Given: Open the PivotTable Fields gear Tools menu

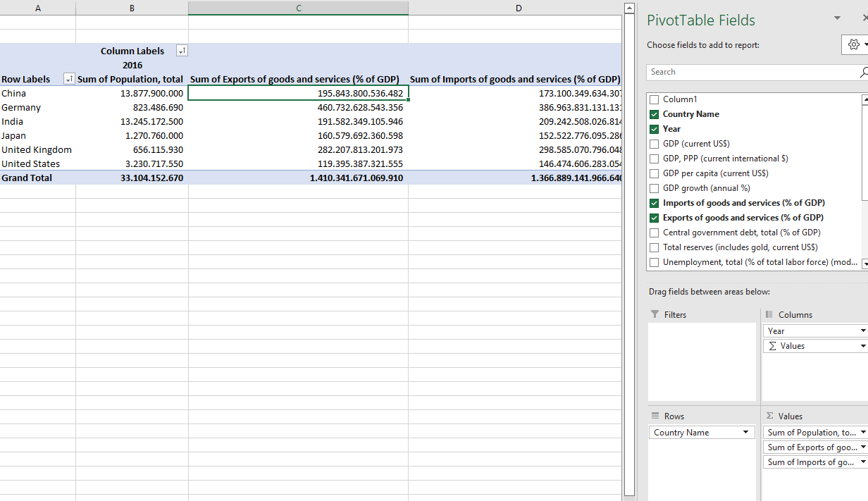Looking at the screenshot, I should pyautogui.click(x=854, y=44).
